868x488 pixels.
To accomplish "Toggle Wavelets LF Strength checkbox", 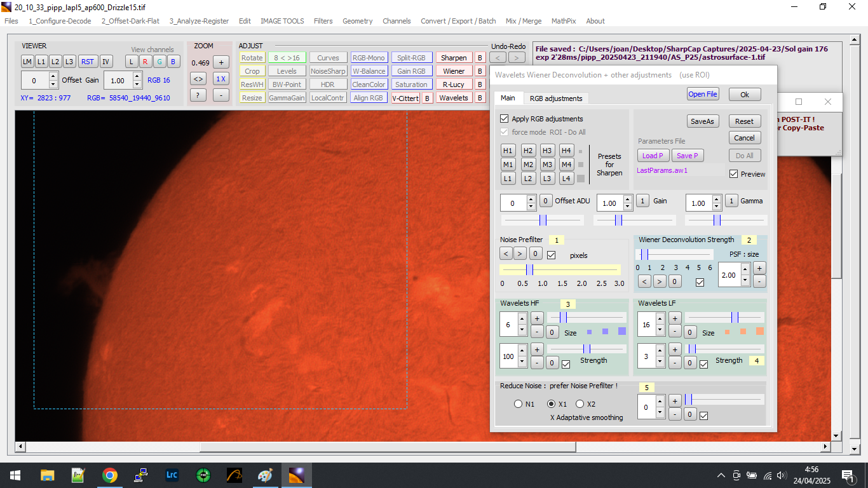I will pos(703,364).
